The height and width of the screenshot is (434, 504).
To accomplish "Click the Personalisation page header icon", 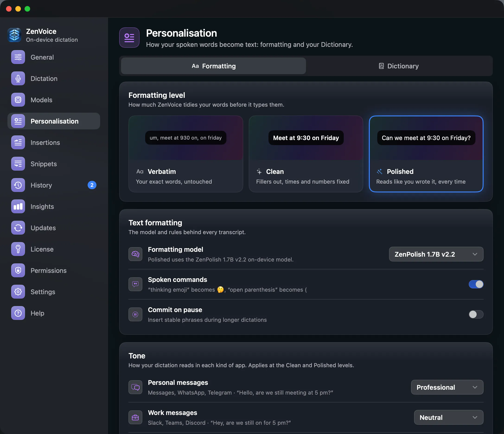I will [x=129, y=38].
